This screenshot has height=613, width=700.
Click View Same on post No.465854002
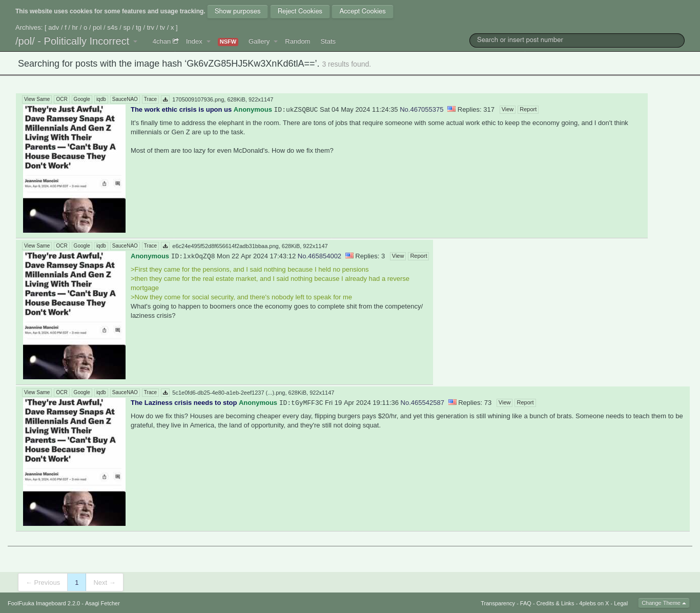click(x=37, y=246)
